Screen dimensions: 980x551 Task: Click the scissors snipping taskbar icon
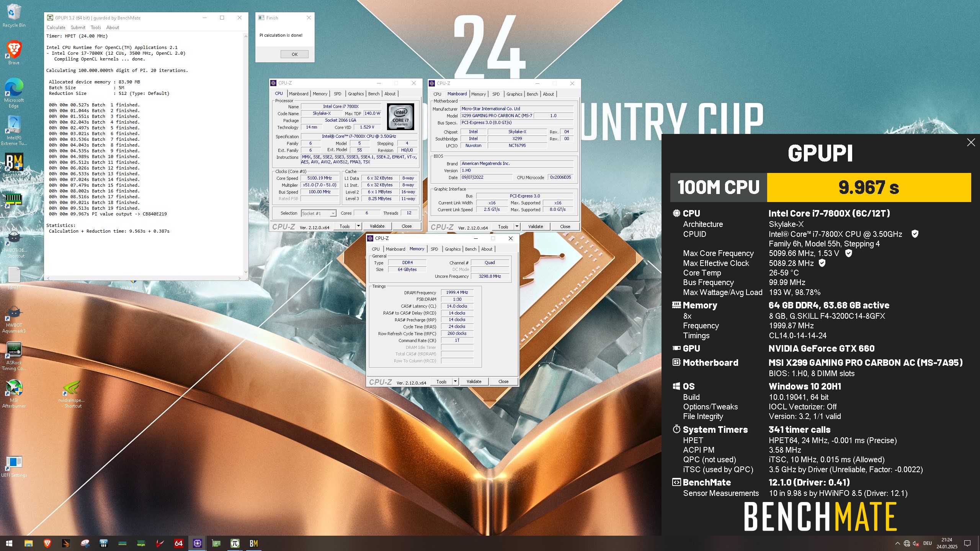85,543
